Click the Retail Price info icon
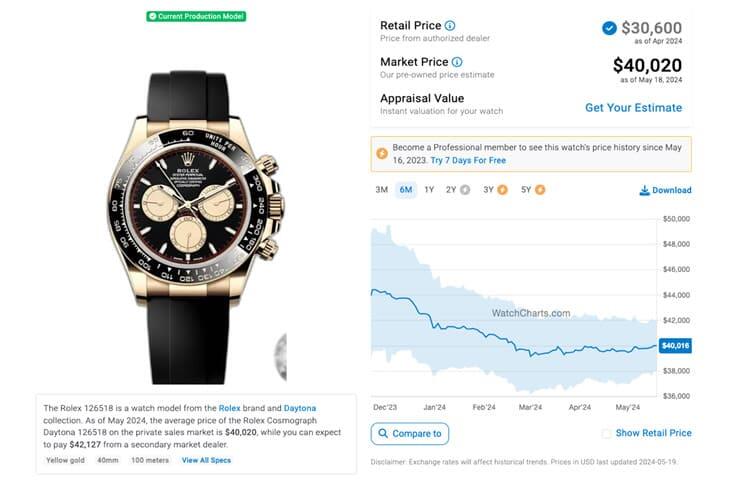The image size is (730, 482). point(450,25)
